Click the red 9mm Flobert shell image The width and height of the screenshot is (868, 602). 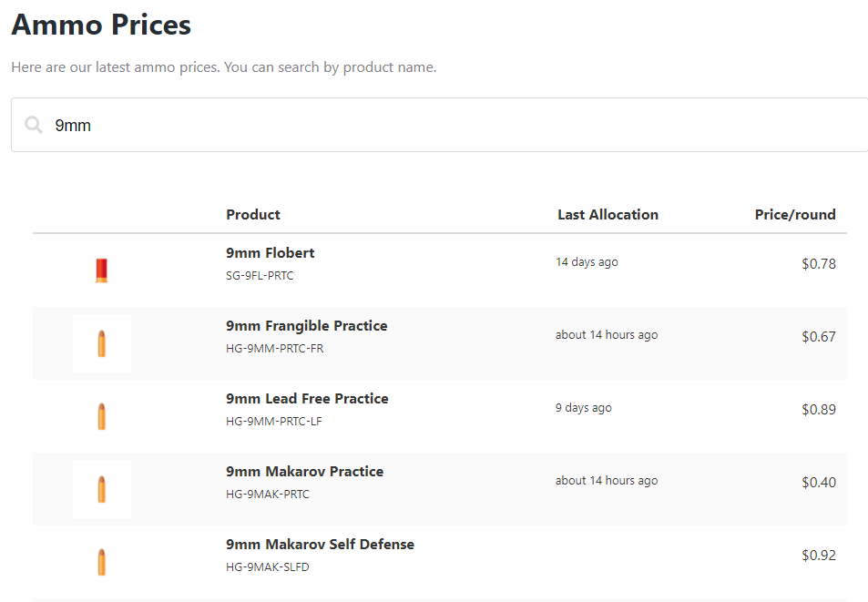(102, 270)
